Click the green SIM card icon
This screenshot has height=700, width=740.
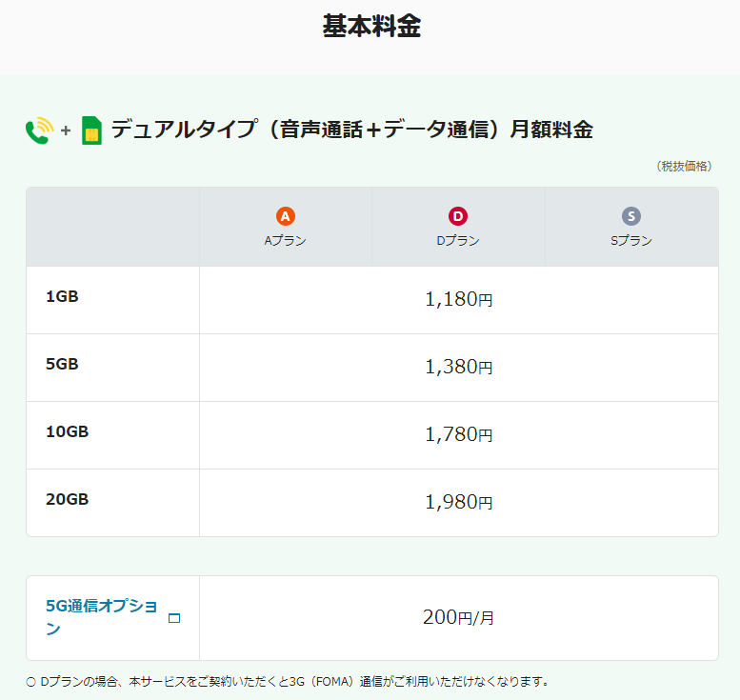tap(91, 130)
